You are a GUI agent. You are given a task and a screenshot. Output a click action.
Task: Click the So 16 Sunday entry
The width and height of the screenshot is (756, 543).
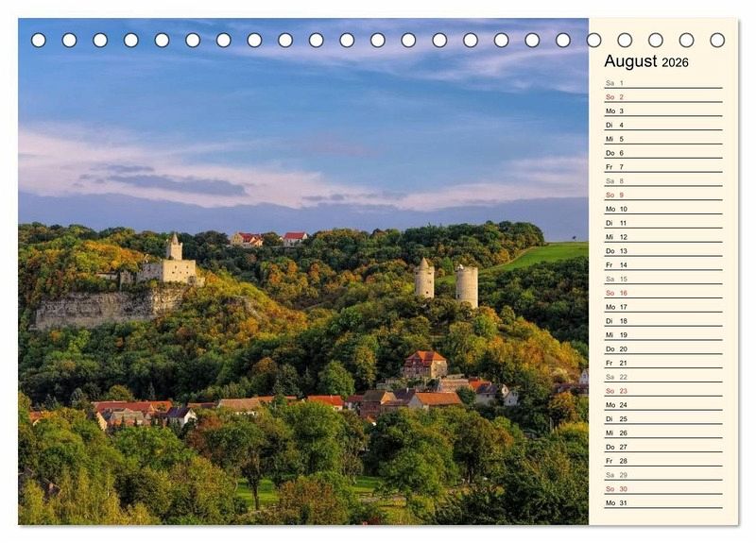[x=662, y=293]
